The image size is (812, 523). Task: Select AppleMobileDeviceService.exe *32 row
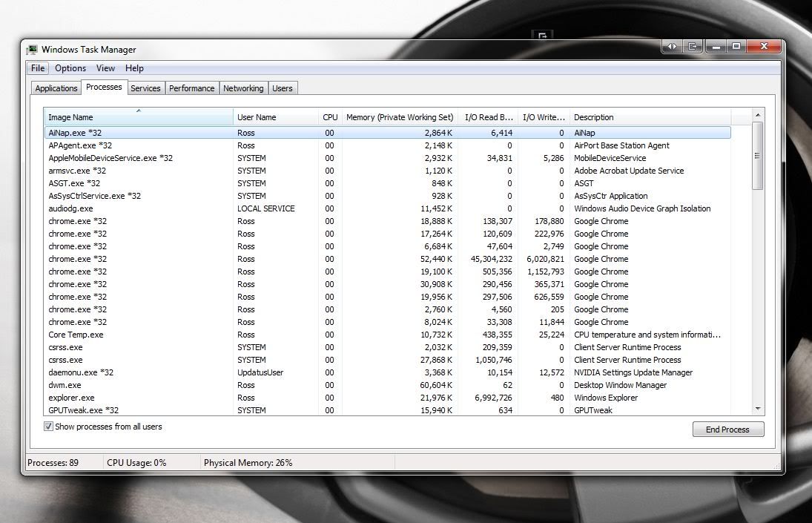(x=387, y=158)
